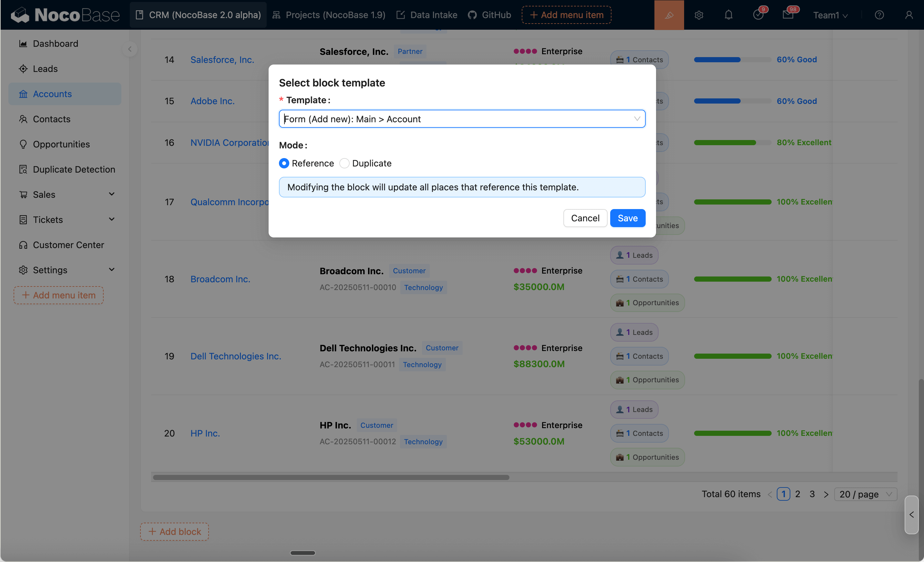Open the notifications bell icon
Viewport: 924px width, 562px height.
tap(728, 15)
